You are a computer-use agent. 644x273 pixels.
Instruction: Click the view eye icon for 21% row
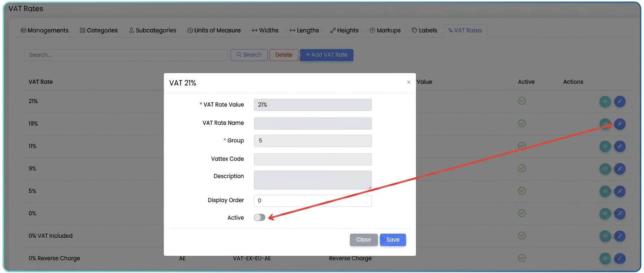coord(605,102)
